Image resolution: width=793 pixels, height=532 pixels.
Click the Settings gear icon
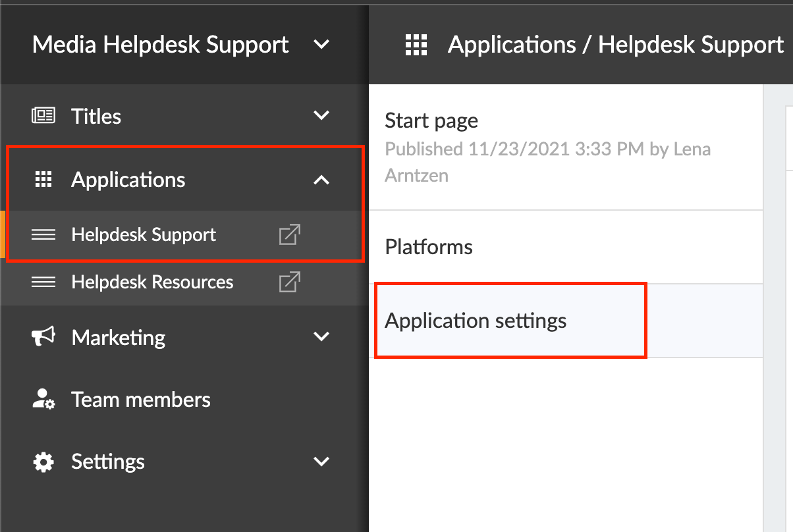[43, 462]
